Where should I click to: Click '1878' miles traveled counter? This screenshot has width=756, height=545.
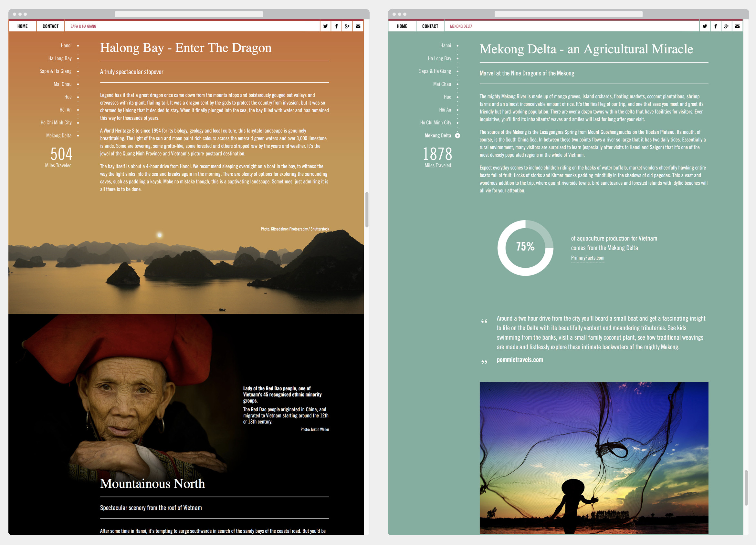pos(437,154)
